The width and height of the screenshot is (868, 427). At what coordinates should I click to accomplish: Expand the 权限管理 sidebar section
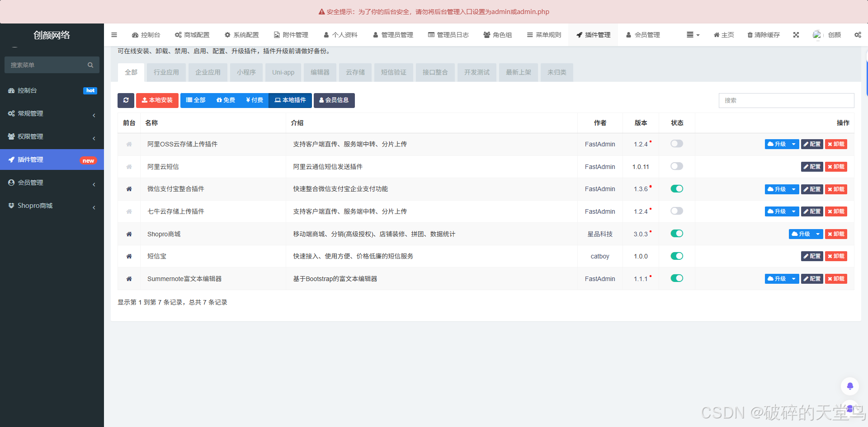(52, 136)
